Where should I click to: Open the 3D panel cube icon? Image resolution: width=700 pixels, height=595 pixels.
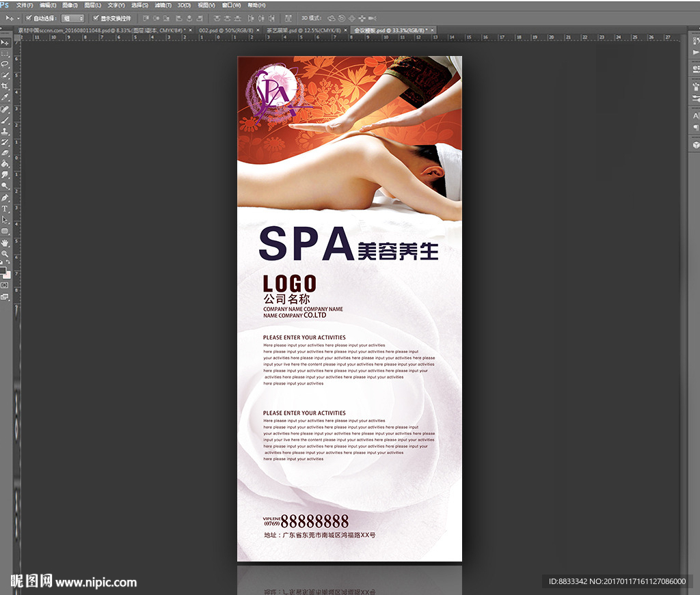tap(696, 145)
